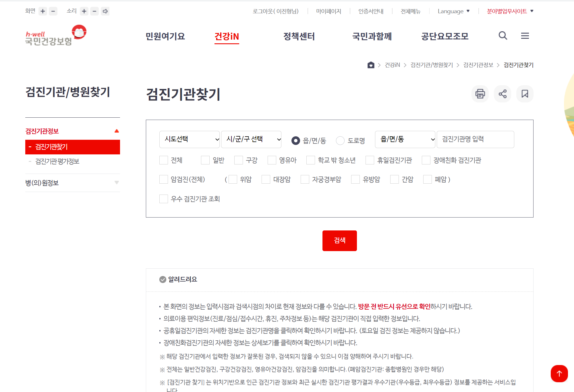
Task: Open the search magnifier icon
Action: click(x=503, y=36)
